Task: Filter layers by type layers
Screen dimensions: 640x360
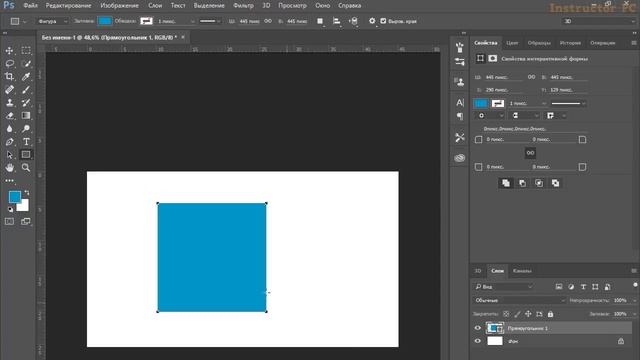Action: (x=583, y=287)
